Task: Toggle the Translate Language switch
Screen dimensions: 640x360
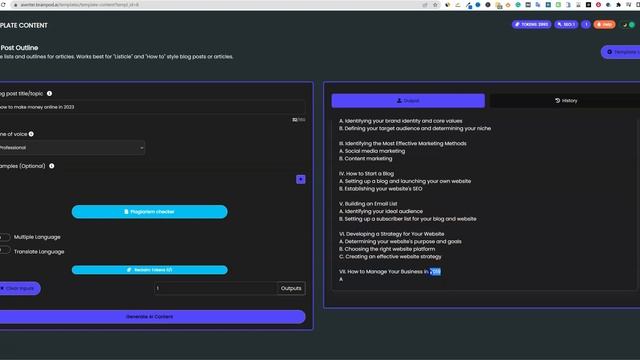Action: point(5,250)
